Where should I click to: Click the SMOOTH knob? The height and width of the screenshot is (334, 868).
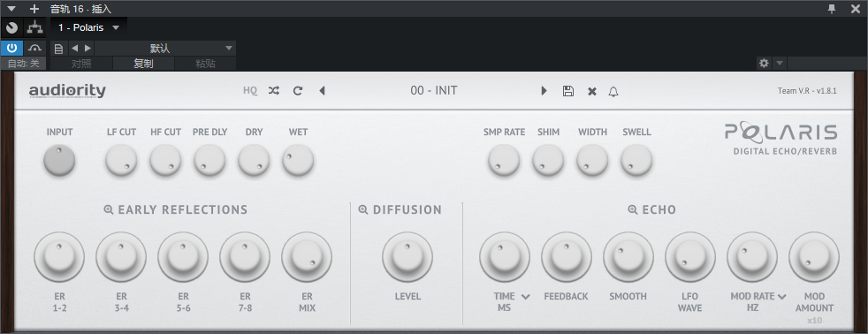[x=628, y=257]
